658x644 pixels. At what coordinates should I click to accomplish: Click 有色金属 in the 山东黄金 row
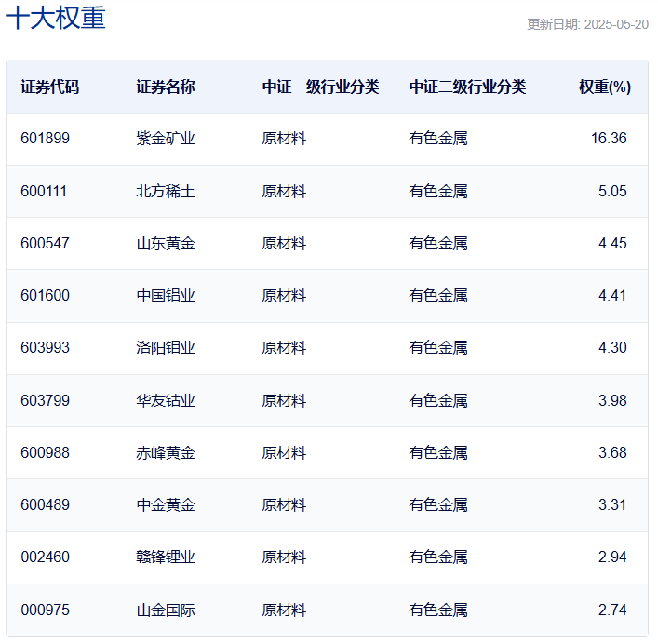click(438, 243)
